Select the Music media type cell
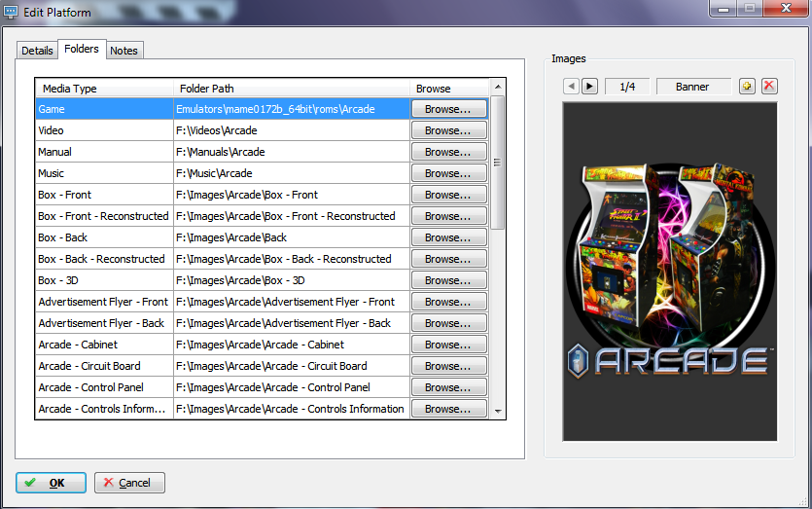 click(x=105, y=173)
